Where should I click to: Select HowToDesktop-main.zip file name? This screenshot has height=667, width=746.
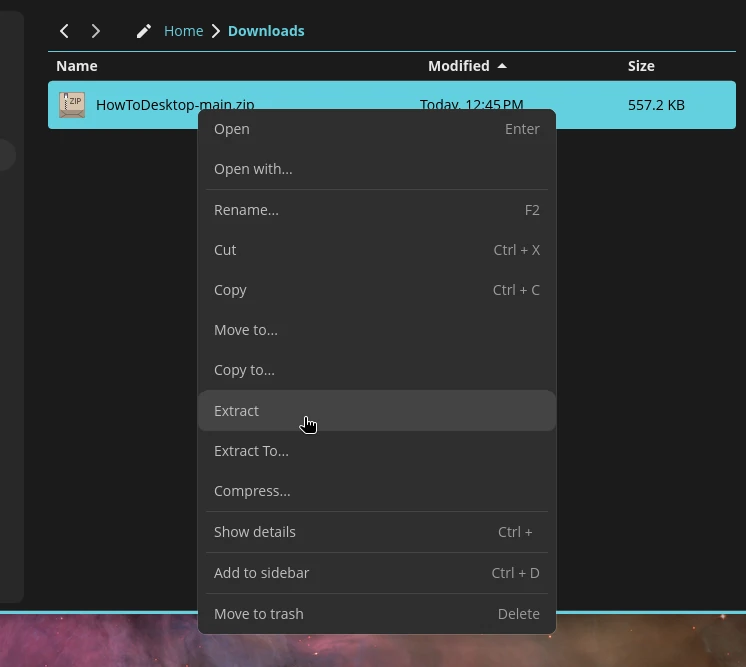[175, 104]
